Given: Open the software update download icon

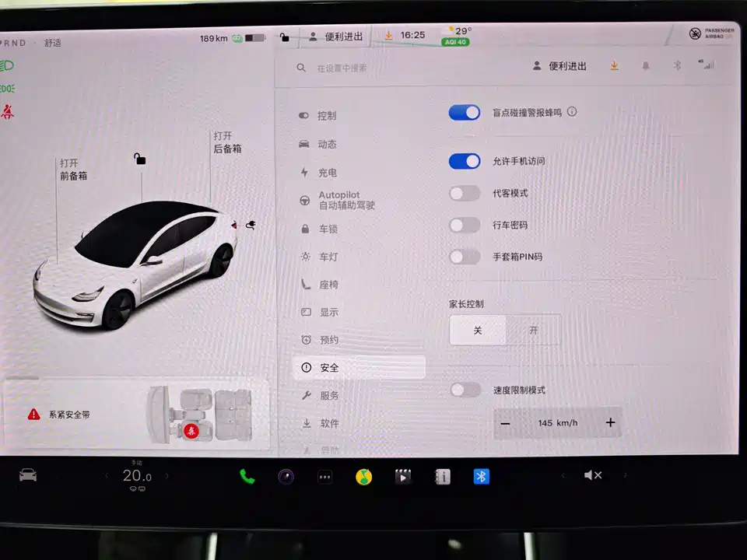Looking at the screenshot, I should pos(614,65).
